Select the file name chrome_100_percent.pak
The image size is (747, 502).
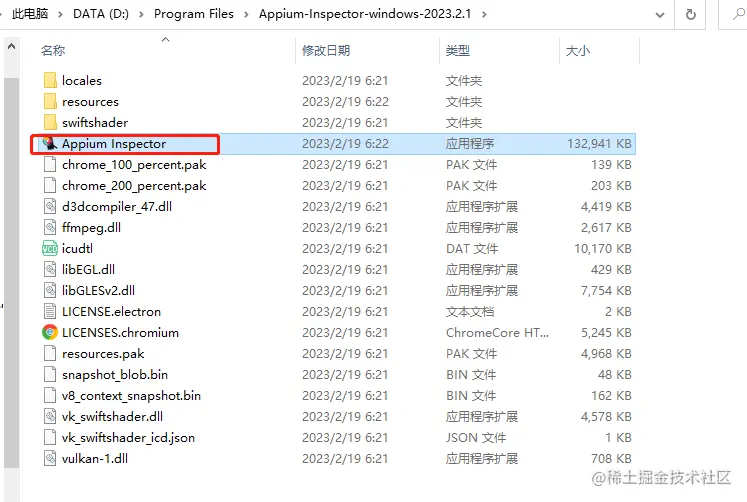coord(134,165)
